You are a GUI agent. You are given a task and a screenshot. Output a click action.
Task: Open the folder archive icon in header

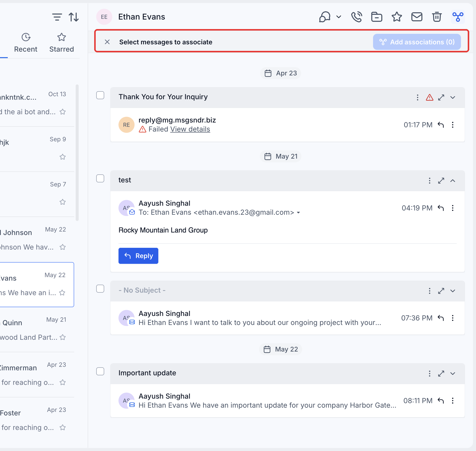(377, 17)
